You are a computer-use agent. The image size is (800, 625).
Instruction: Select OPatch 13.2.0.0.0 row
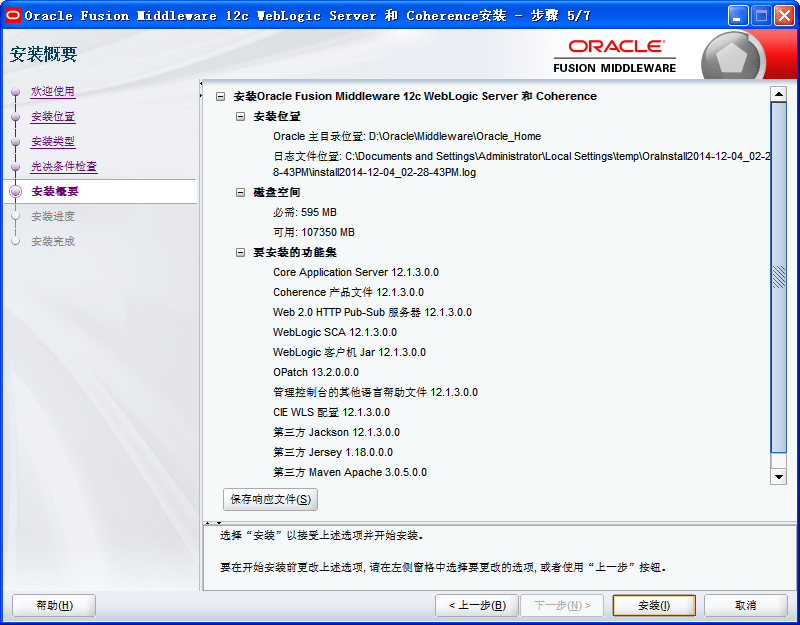pos(316,372)
